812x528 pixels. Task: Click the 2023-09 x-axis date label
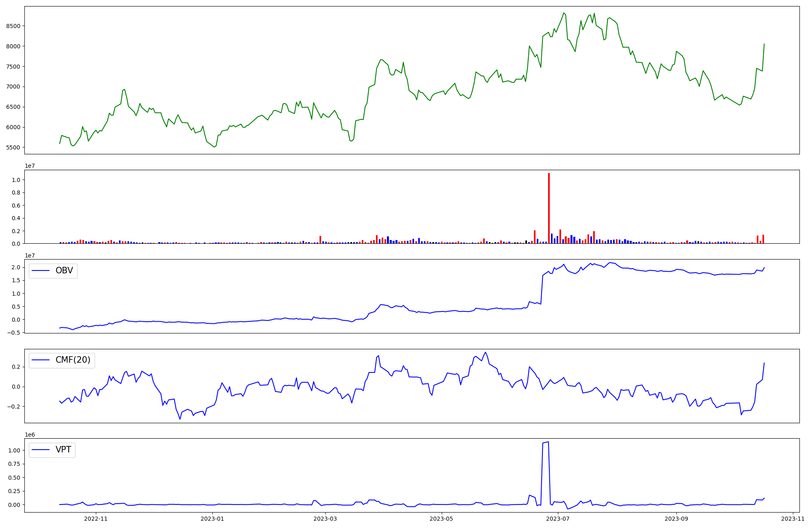click(x=676, y=519)
